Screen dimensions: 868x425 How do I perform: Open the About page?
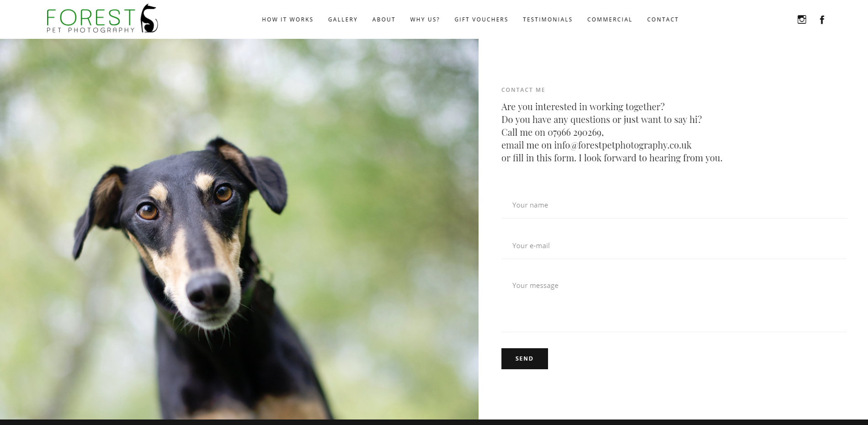click(383, 20)
